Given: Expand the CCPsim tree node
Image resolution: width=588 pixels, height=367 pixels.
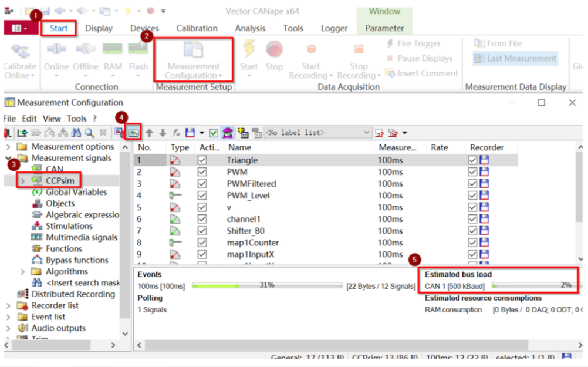Looking at the screenshot, I should [x=22, y=181].
